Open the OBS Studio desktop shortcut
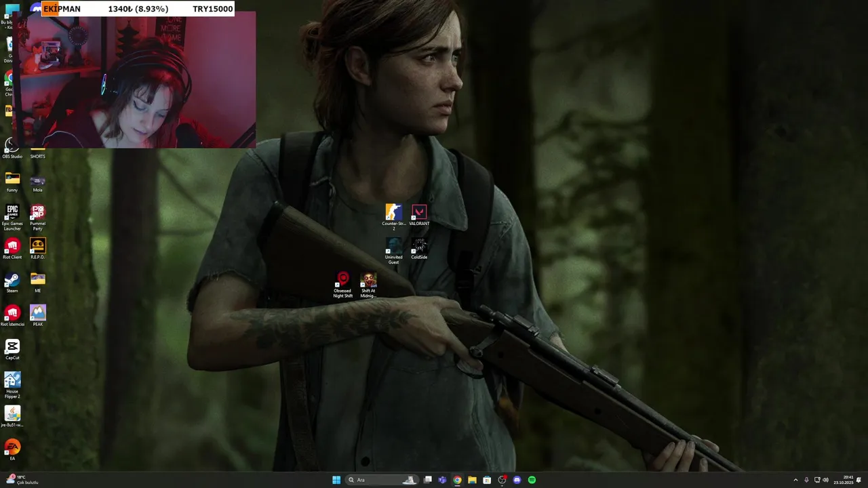 coord(12,148)
